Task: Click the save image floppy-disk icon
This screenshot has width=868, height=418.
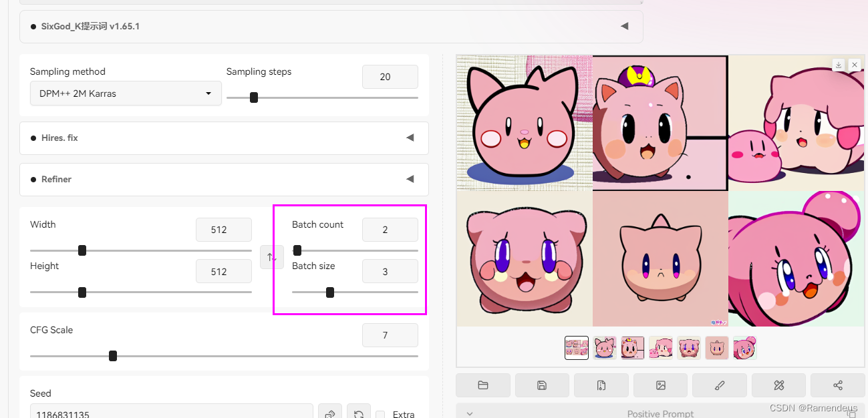Action: click(x=542, y=385)
